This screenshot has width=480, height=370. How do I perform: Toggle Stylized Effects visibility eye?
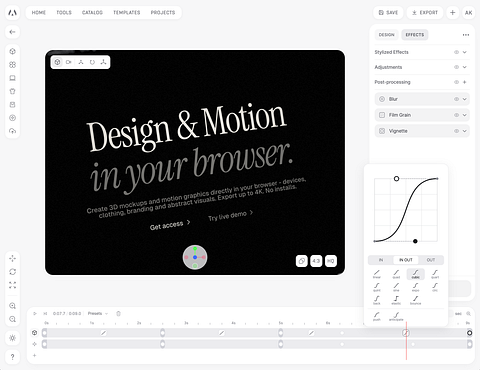point(456,52)
